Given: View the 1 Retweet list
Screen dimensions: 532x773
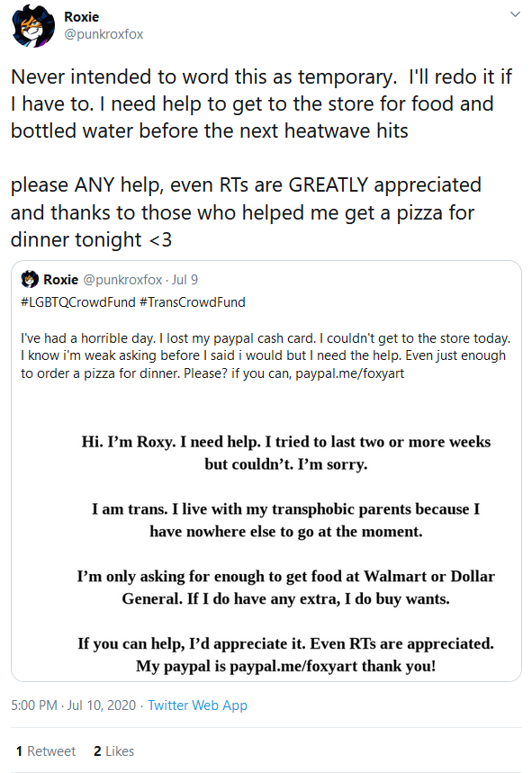Looking at the screenshot, I should [45, 751].
